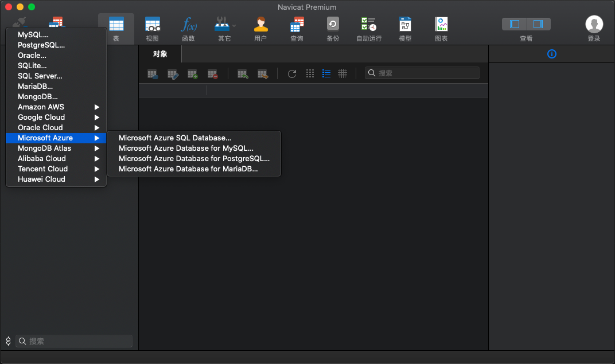
Task: Toggle the right information pane
Action: [538, 24]
